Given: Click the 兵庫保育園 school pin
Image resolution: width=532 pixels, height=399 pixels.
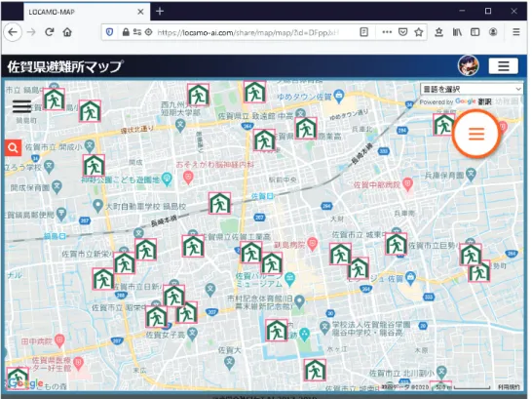Looking at the screenshot, I should (471, 175).
